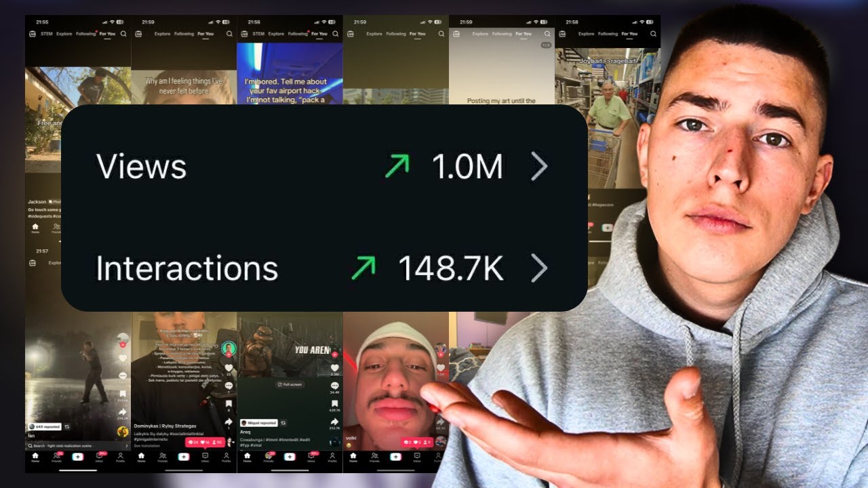Viewport: 868px width, 488px height.
Task: Share the Ian rain video
Action: click(122, 412)
